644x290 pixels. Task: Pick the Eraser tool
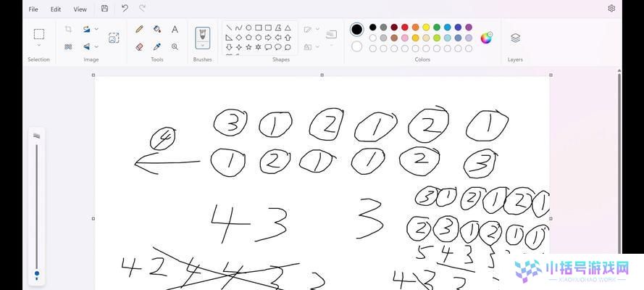coord(139,47)
